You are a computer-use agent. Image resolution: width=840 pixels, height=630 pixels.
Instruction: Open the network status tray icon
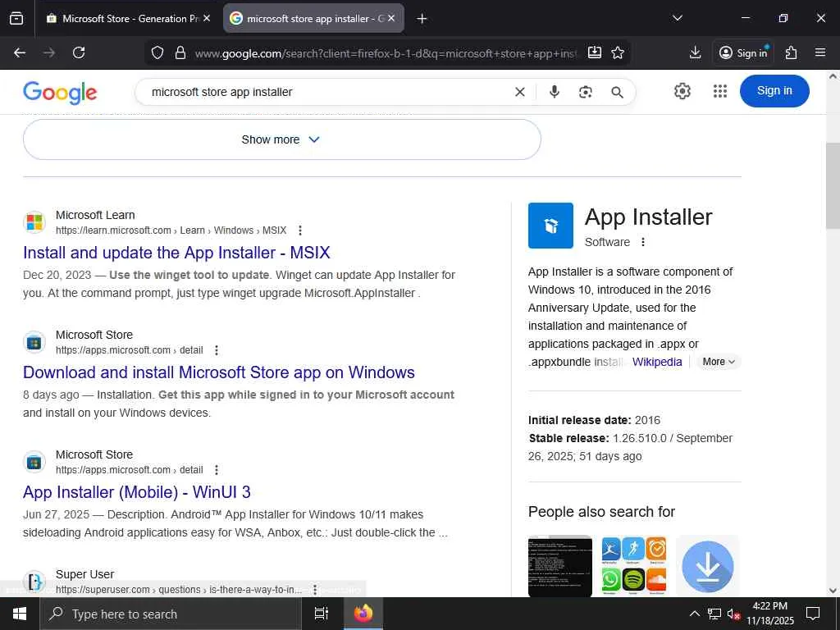[714, 614]
